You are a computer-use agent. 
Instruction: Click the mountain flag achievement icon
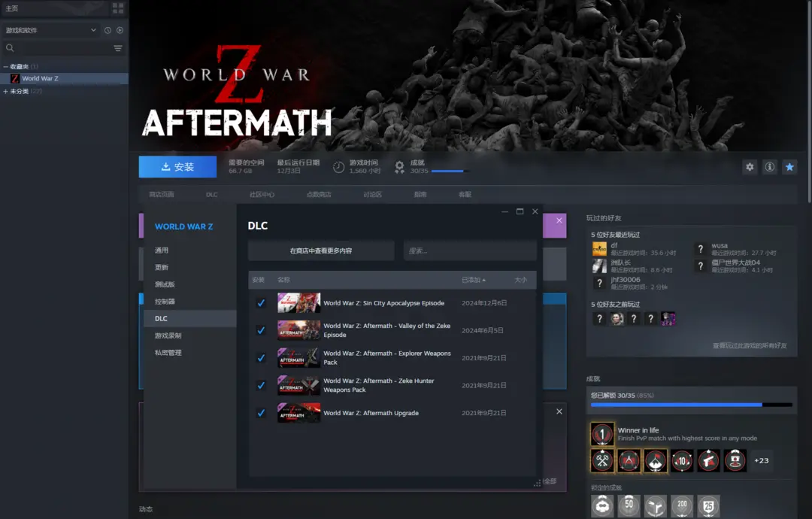655,460
